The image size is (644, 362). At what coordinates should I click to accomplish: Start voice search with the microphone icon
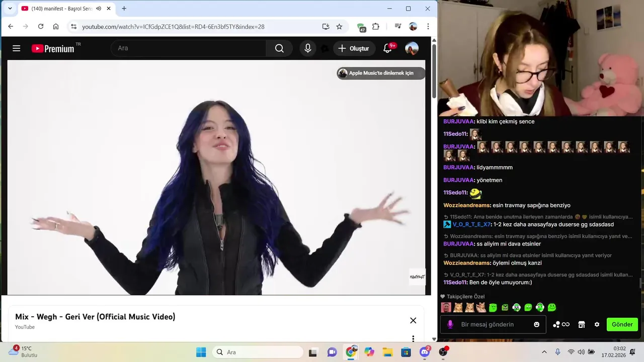(x=308, y=48)
